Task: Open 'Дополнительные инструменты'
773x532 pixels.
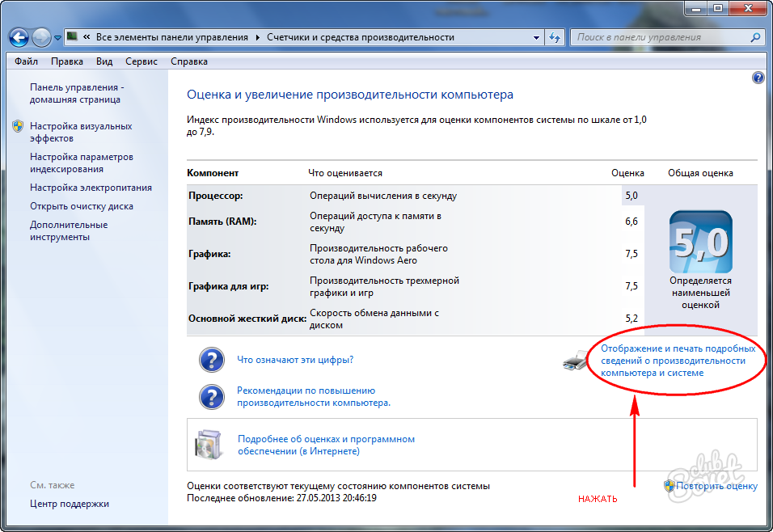Action: click(x=69, y=230)
